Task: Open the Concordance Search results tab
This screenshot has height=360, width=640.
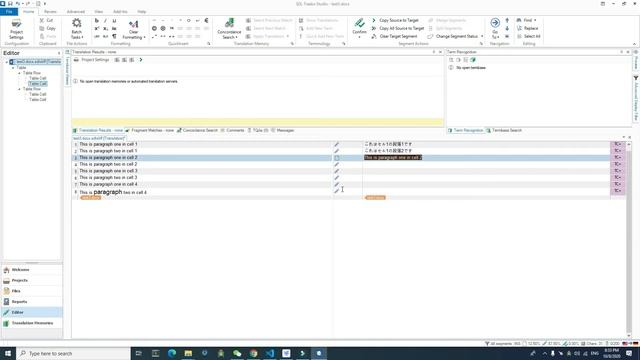Action: [x=198, y=130]
